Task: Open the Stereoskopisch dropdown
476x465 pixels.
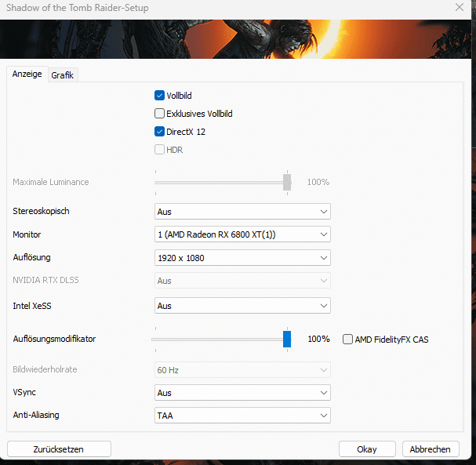Action: [x=242, y=212]
